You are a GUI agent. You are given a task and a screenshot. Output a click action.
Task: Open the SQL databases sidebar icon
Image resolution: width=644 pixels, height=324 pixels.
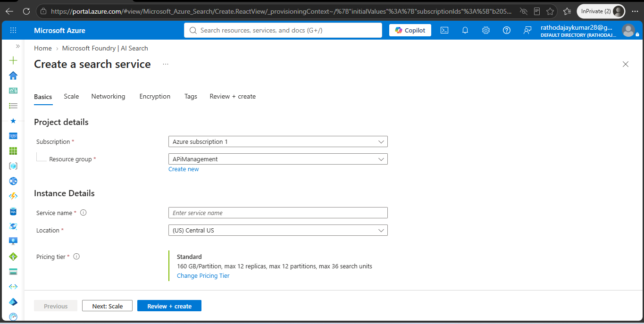point(13,211)
